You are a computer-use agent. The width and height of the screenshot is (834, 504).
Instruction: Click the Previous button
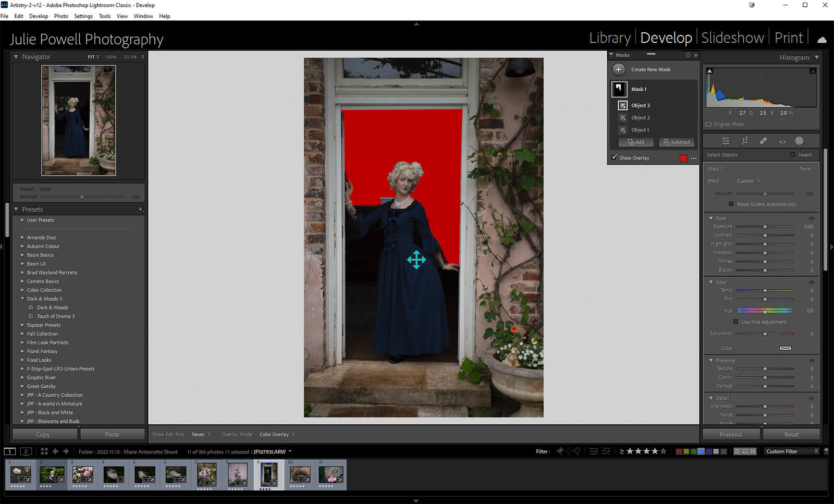[731, 434]
